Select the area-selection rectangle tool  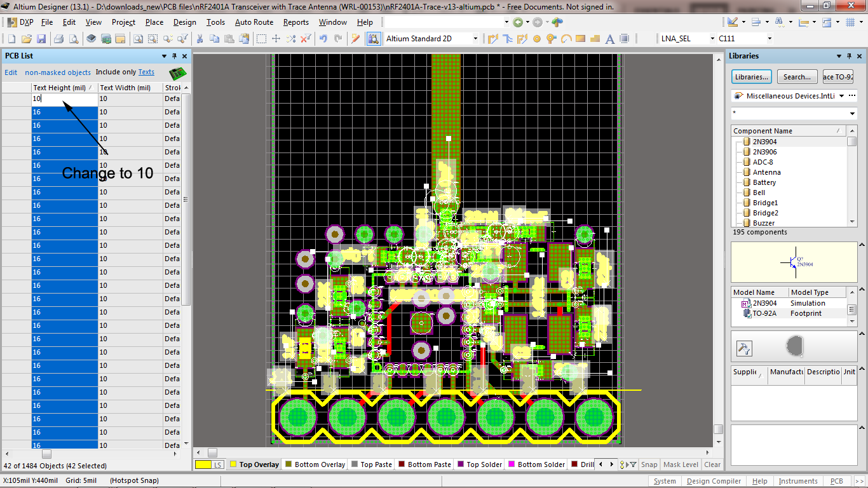click(x=261, y=39)
